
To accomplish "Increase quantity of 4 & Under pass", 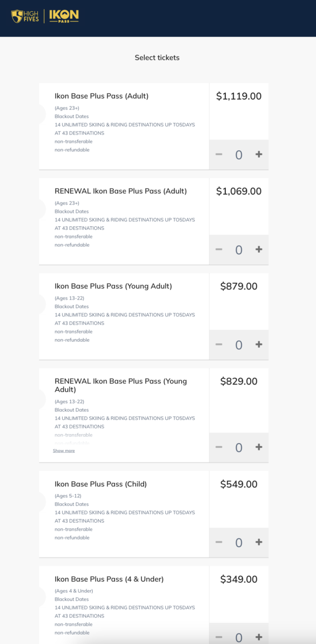I will (259, 637).
